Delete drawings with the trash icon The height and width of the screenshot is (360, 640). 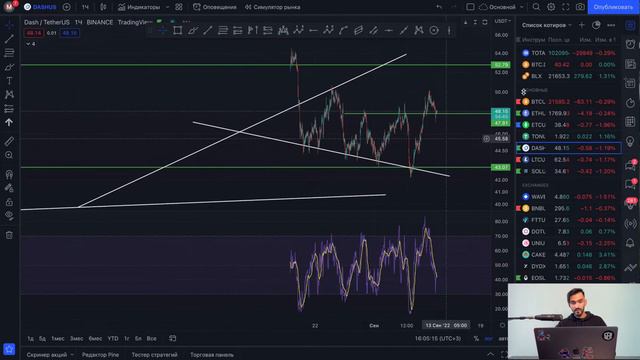point(9,235)
